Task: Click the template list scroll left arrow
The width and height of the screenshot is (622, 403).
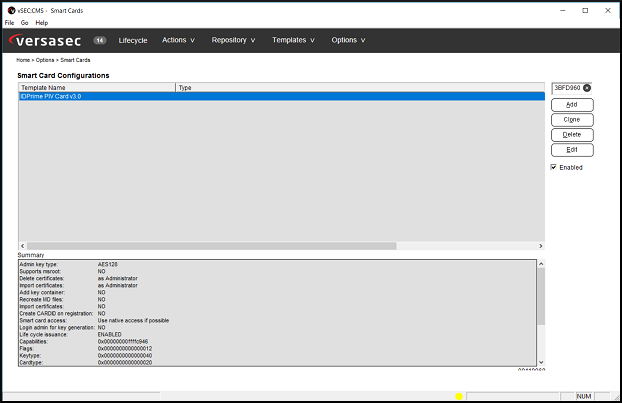Action: [23, 246]
